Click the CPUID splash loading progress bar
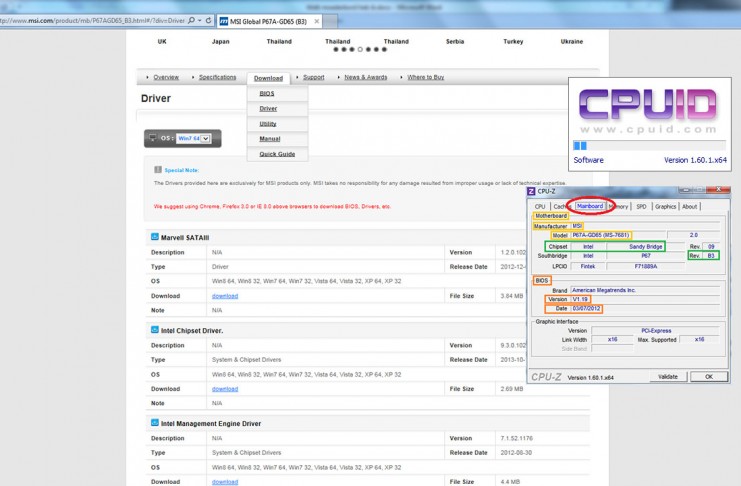 [649, 146]
